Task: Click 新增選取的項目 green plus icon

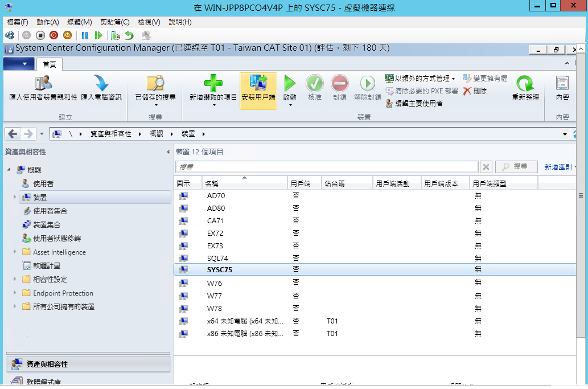Action: pyautogui.click(x=213, y=83)
